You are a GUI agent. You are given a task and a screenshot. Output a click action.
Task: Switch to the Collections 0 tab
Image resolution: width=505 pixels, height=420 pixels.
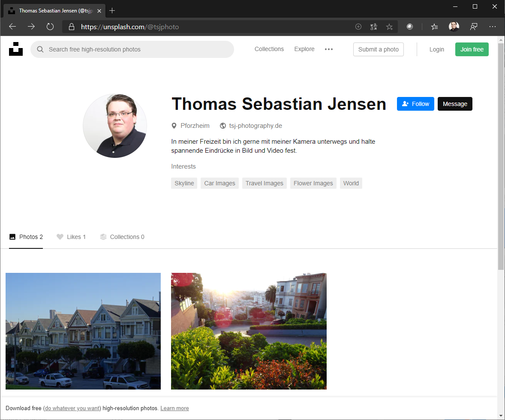click(x=122, y=237)
